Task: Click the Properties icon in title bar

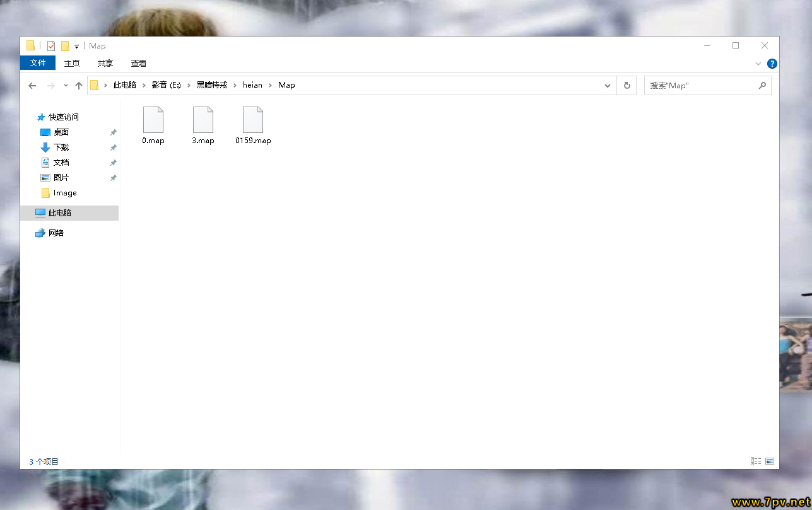Action: [x=51, y=46]
